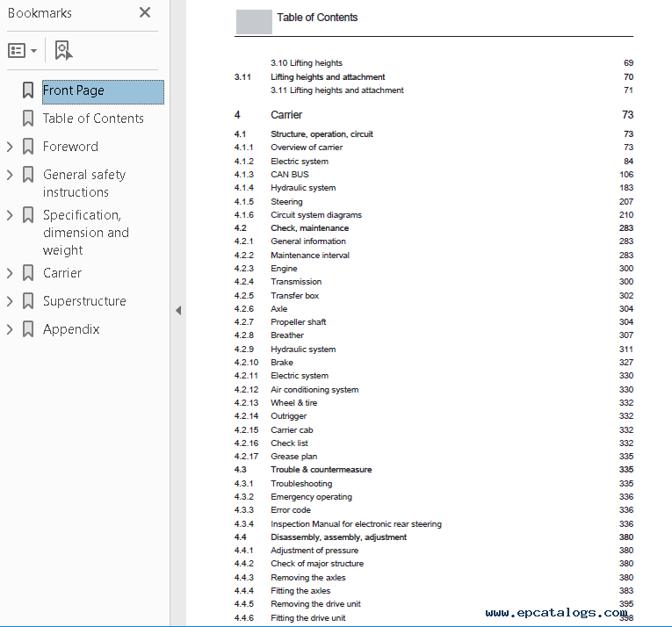Screen dimensions: 672x627
Task: Click page number 183 for Hydraulic system
Action: click(626, 188)
